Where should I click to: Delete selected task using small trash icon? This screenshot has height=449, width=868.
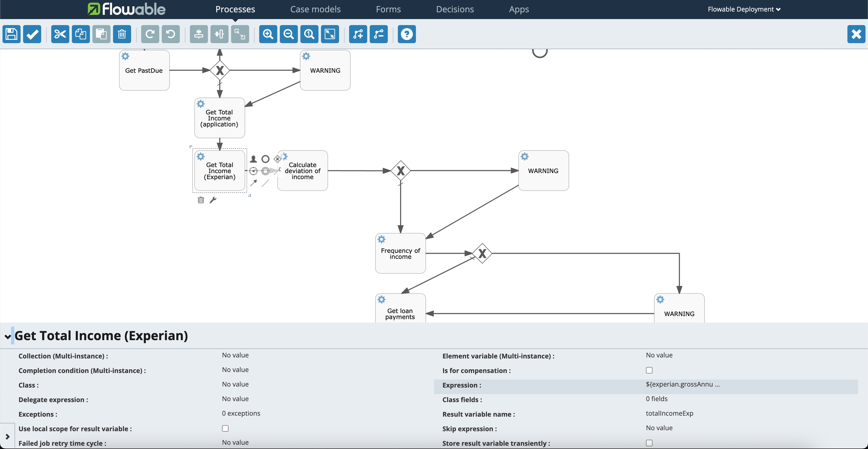[201, 200]
